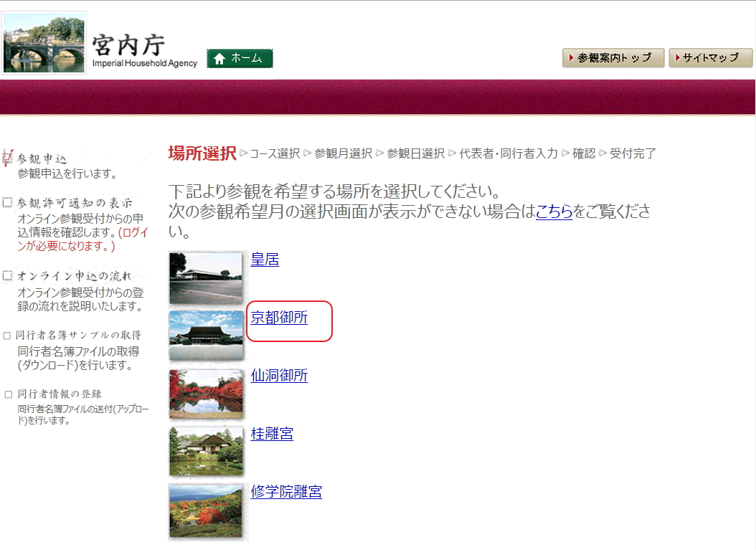Click the こちら help link
This screenshot has width=756, height=550.
[x=554, y=212]
